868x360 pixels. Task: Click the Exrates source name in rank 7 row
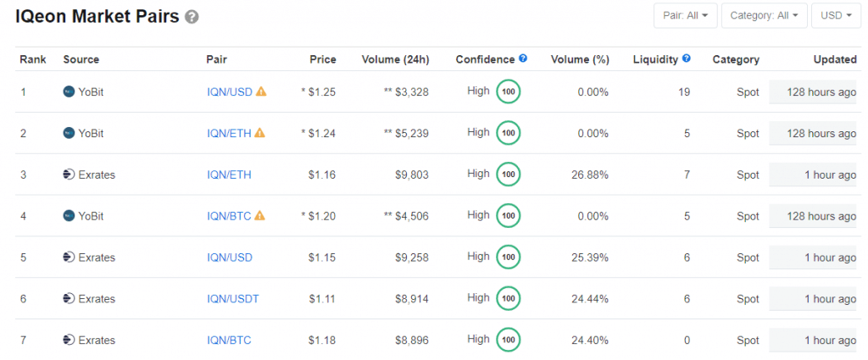[x=97, y=340]
